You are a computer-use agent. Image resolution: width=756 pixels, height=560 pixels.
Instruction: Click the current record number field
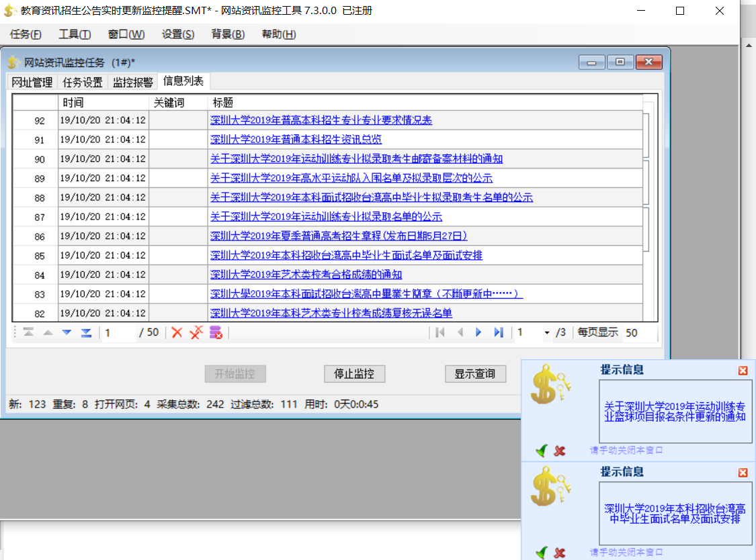click(118, 332)
